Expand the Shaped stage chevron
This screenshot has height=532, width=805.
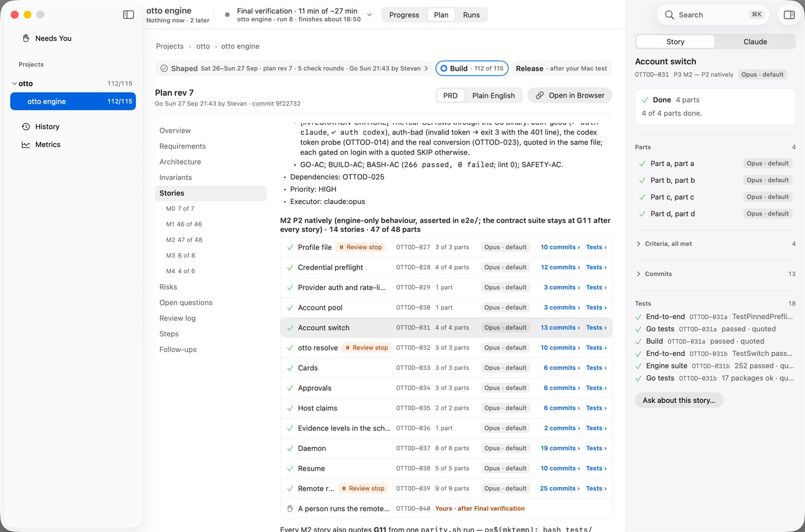427,69
